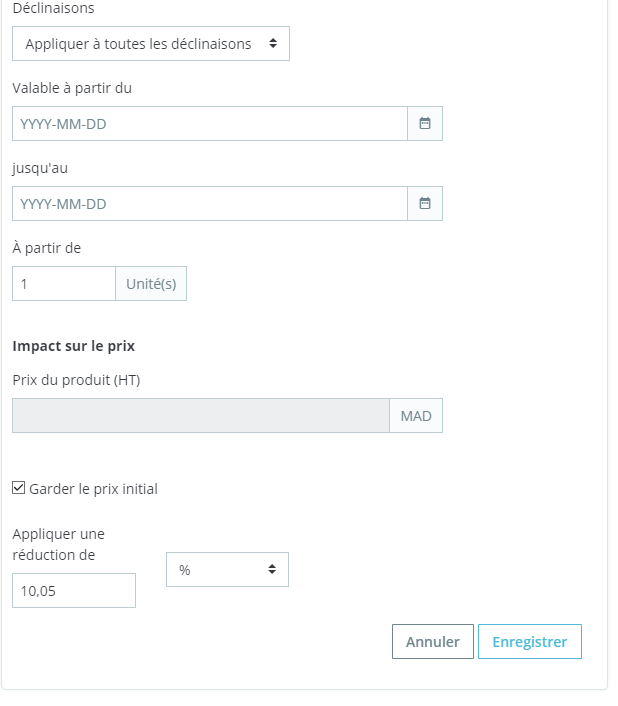Click the 'Déclinaisons' field label
The width and height of the screenshot is (618, 706).
point(54,8)
